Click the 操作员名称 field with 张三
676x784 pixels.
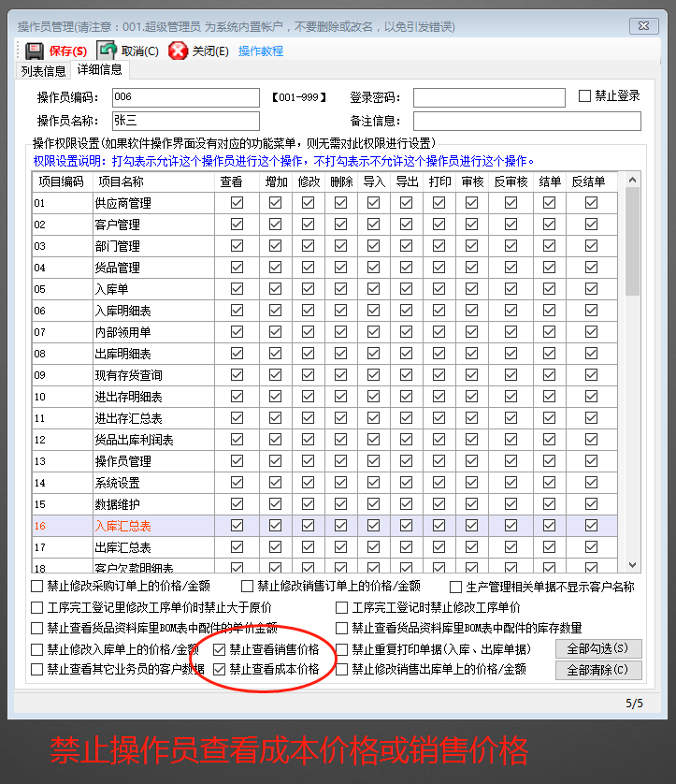186,121
